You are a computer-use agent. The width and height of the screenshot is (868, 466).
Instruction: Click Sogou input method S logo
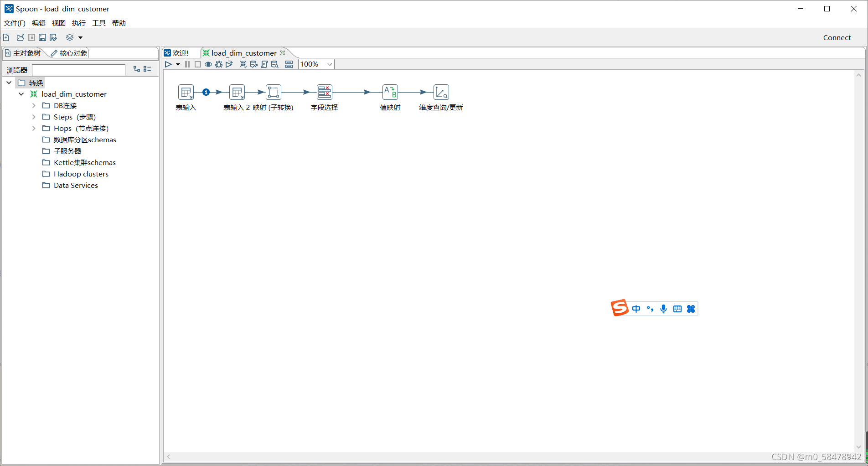pos(620,308)
